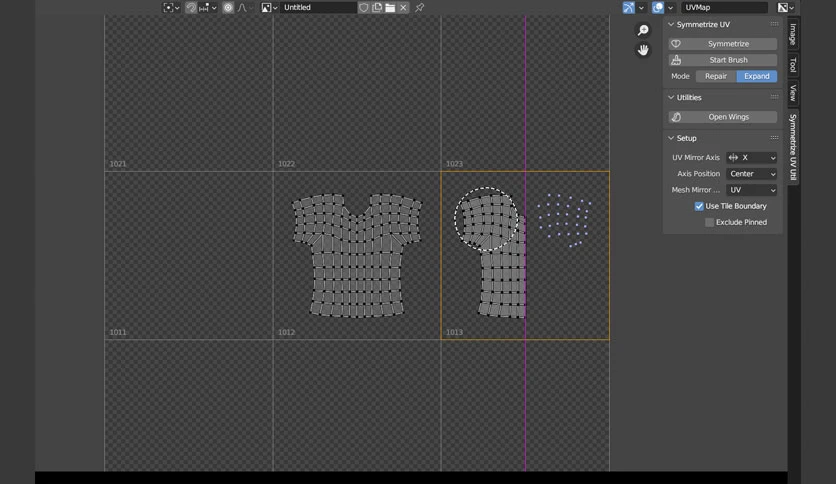Click the 1023 tile label
This screenshot has height=484, width=836.
(x=454, y=164)
